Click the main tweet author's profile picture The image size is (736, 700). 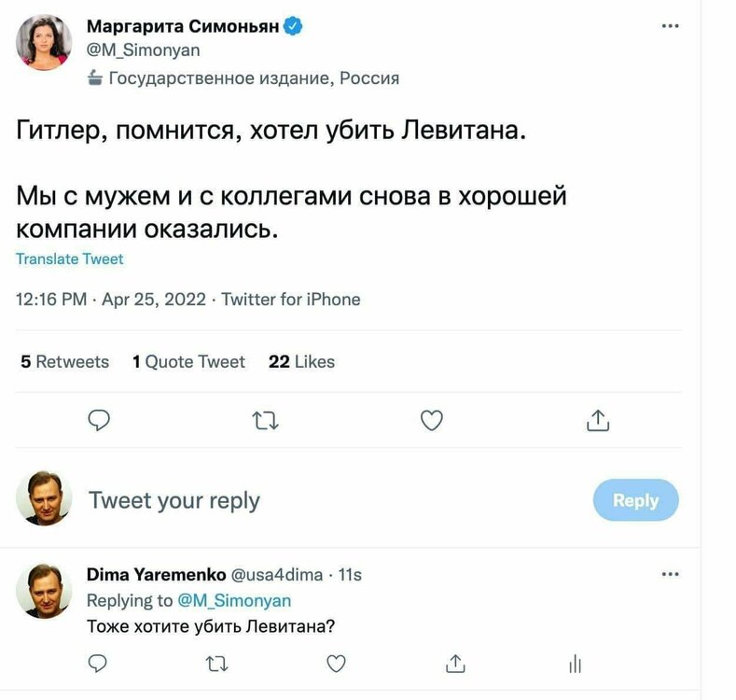[x=44, y=42]
